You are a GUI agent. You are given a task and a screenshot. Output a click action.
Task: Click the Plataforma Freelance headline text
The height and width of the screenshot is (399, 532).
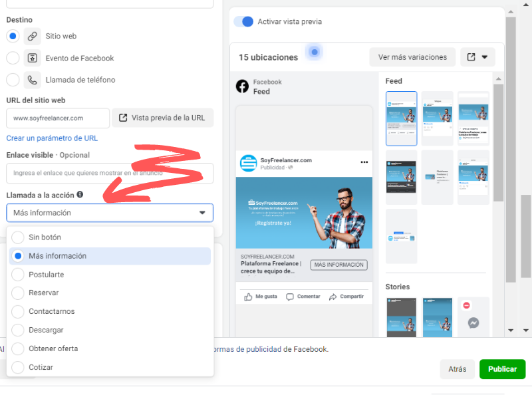pos(270,267)
